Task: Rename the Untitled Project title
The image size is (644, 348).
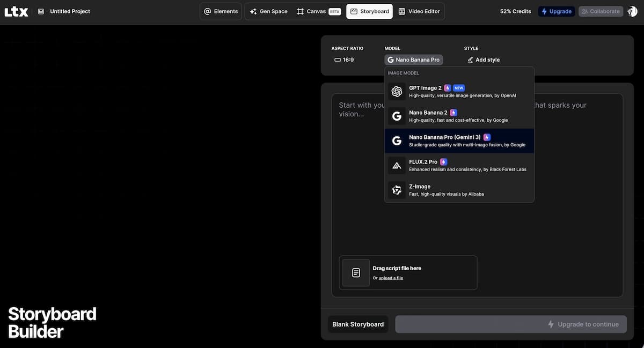Action: [x=70, y=11]
